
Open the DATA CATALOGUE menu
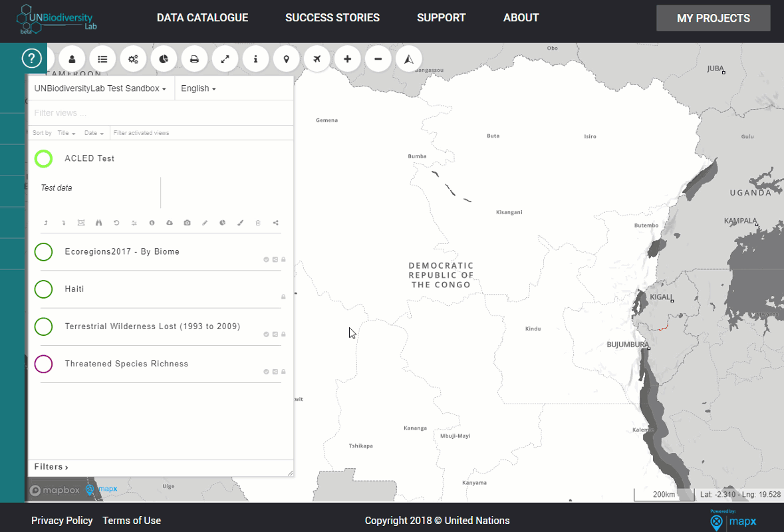coord(203,18)
